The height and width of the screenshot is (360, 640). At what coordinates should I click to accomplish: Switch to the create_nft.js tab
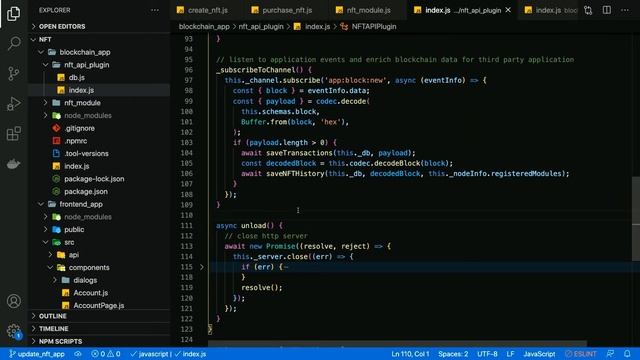[208, 10]
